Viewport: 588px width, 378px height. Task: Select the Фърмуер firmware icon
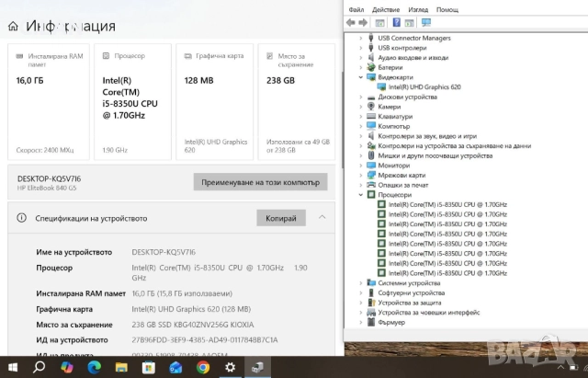point(371,322)
